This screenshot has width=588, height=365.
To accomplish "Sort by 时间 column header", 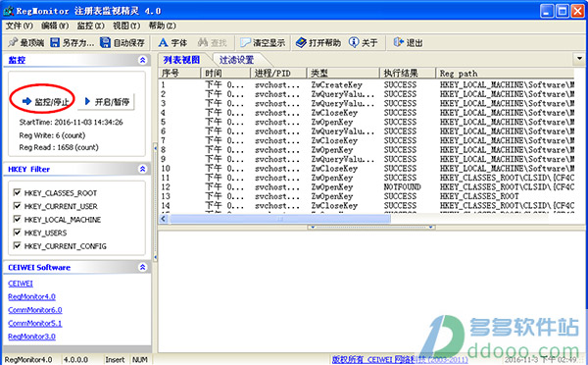I will pyautogui.click(x=225, y=73).
